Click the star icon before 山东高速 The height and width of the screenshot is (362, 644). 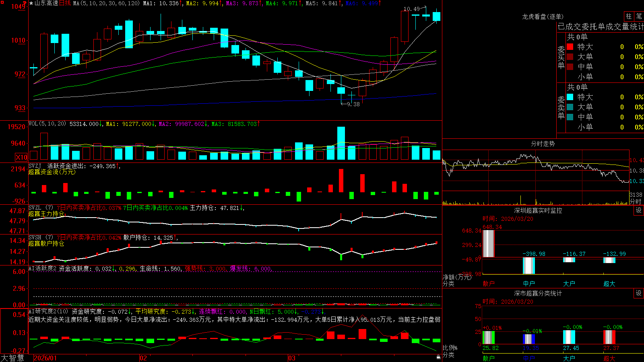(x=31, y=4)
